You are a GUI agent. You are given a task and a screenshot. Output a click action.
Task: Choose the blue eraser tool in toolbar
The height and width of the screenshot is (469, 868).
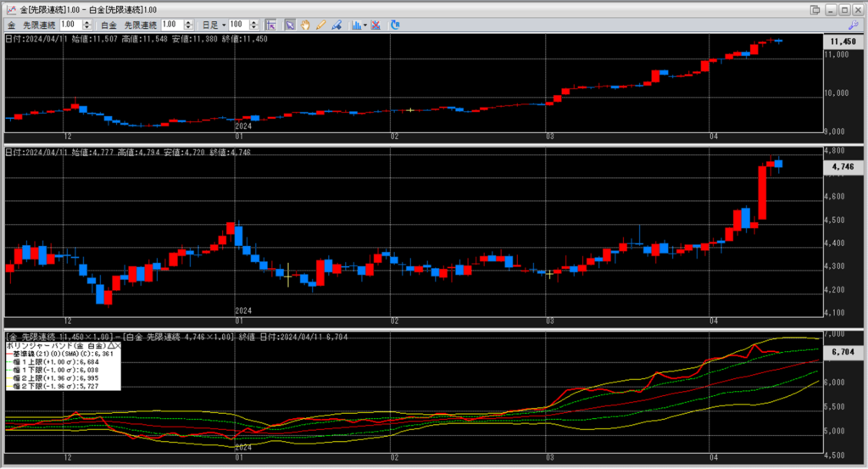click(337, 25)
